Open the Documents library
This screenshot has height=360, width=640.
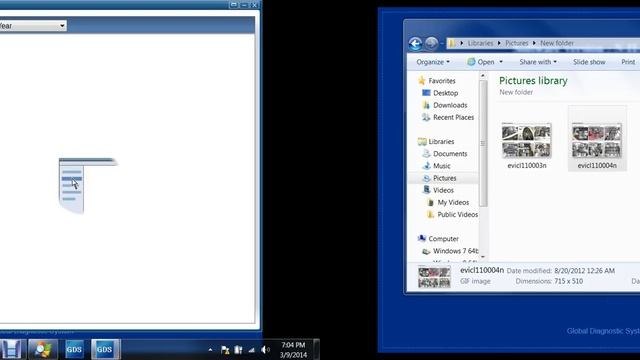click(x=450, y=154)
